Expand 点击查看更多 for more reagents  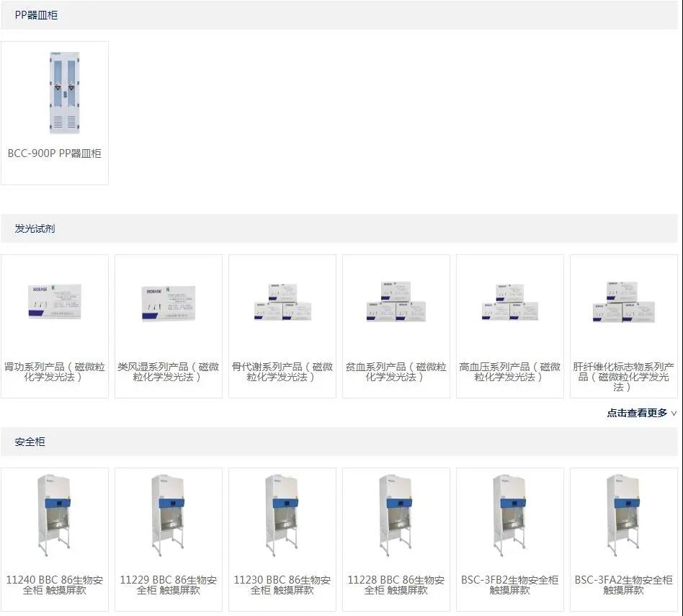637,413
